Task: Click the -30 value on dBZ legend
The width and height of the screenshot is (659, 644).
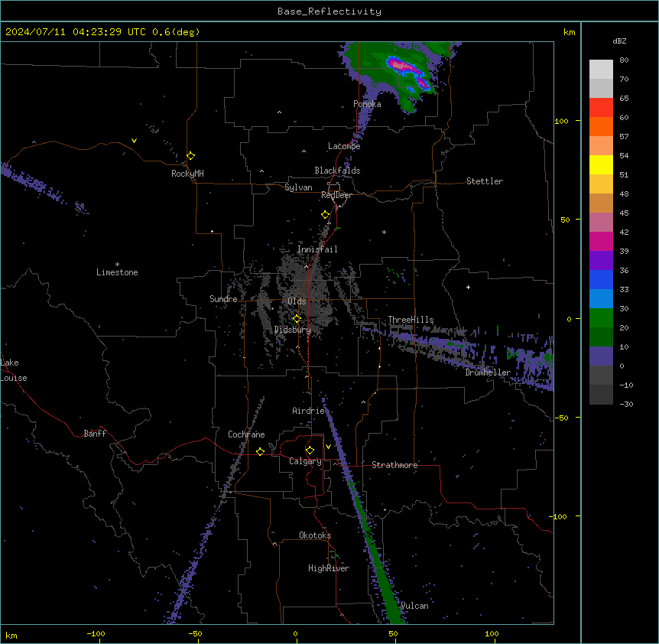Action: tap(626, 404)
